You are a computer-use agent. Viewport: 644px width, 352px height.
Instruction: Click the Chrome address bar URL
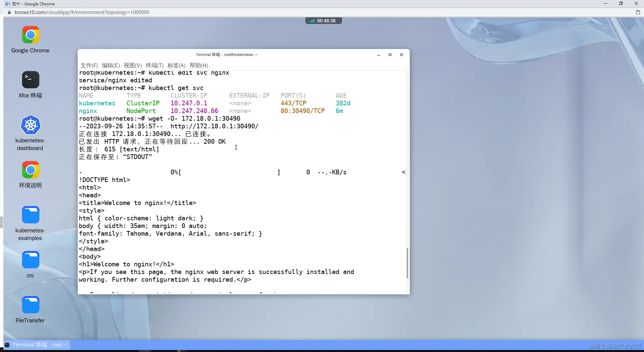tap(82, 12)
